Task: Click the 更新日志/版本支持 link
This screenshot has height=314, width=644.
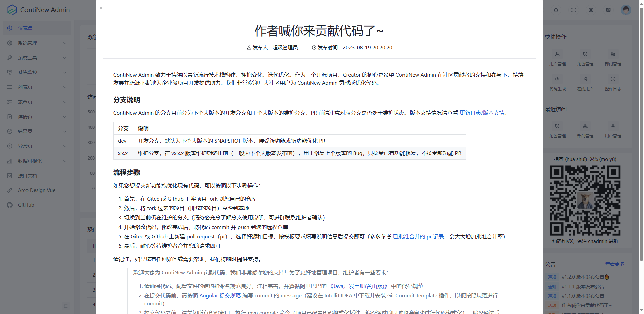Action: tap(482, 113)
